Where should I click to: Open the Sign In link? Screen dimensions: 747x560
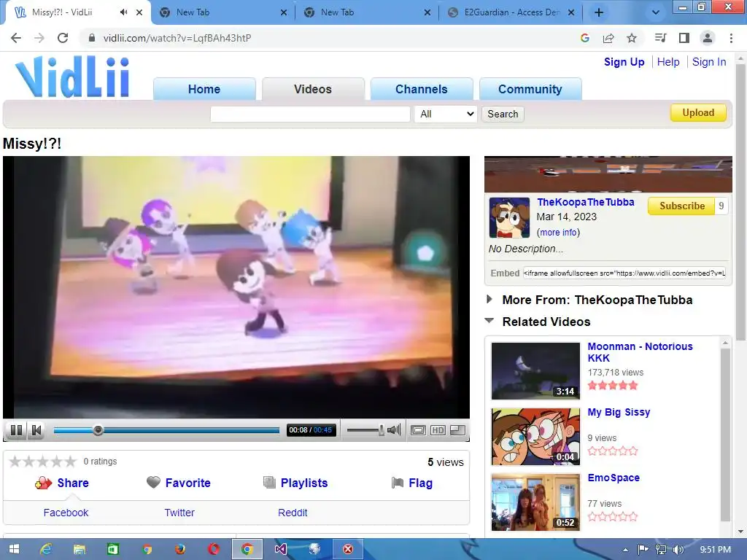[709, 62]
